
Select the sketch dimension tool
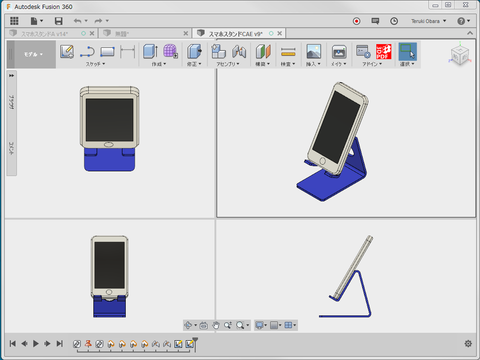click(x=128, y=52)
